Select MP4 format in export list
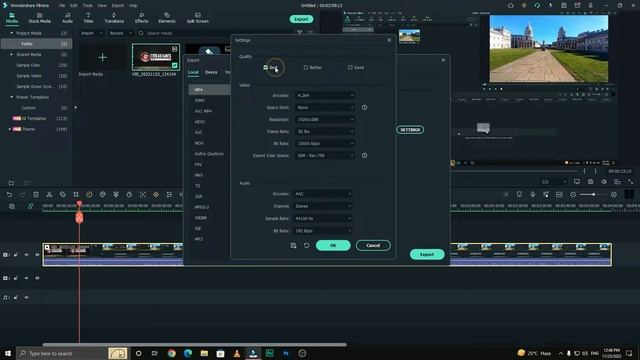 click(209, 89)
